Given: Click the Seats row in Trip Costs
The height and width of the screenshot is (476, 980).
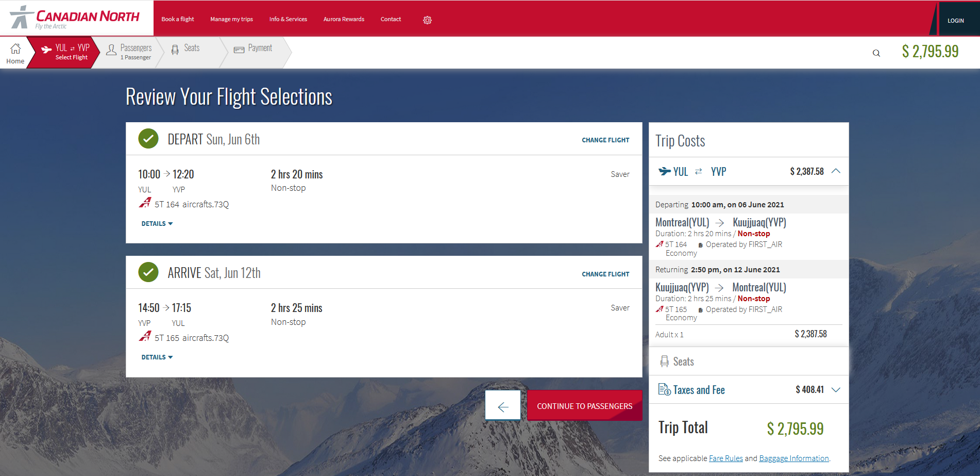Looking at the screenshot, I should click(x=749, y=362).
